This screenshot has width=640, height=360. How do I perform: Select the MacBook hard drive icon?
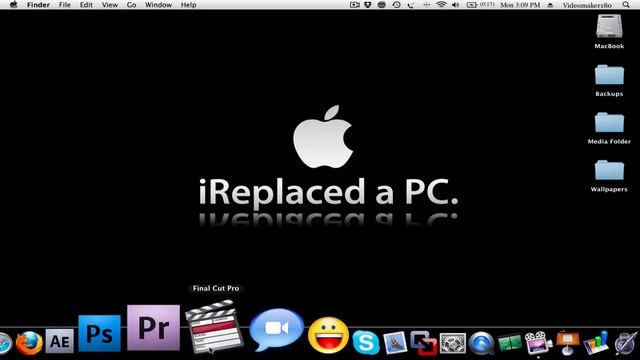pyautogui.click(x=609, y=27)
